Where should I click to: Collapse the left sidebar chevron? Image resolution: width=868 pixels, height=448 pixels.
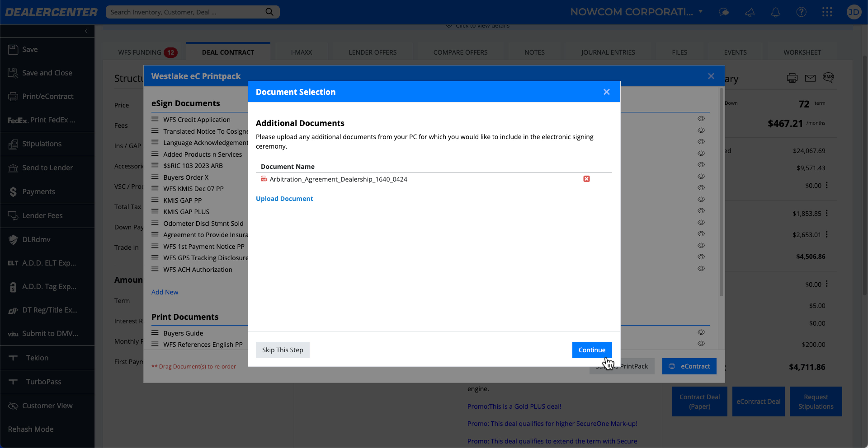(86, 31)
